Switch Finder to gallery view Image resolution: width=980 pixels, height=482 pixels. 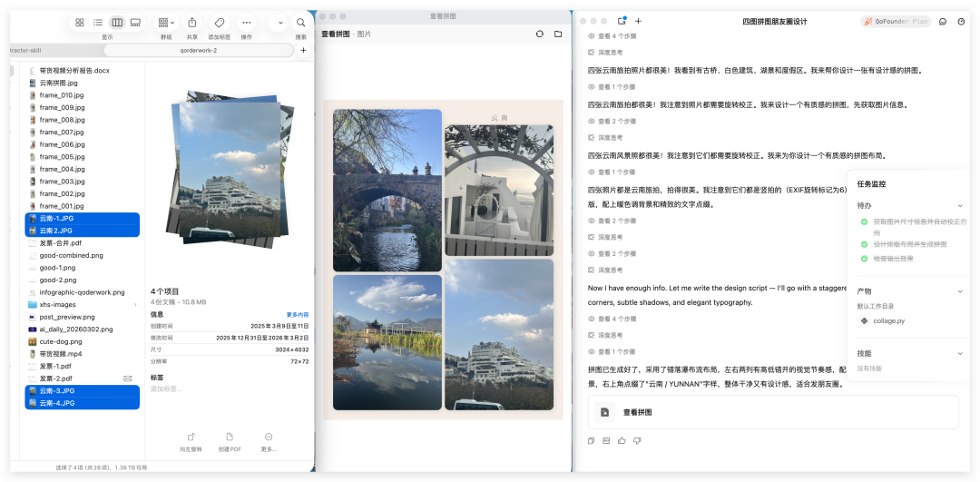[135, 23]
